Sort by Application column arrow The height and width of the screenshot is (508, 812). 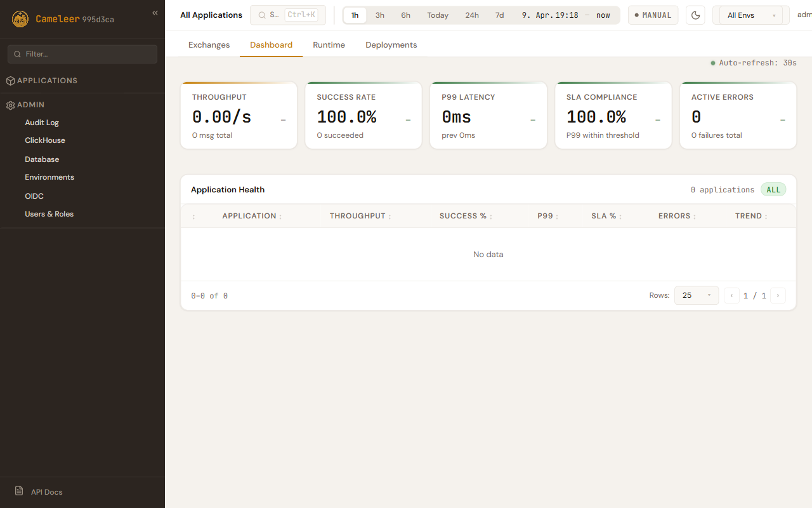[280, 217]
